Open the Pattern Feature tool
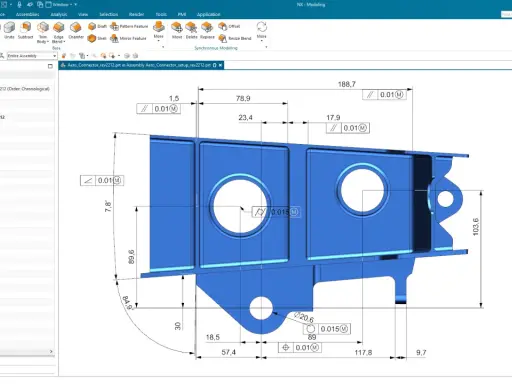This screenshot has width=512, height=384. (x=129, y=26)
